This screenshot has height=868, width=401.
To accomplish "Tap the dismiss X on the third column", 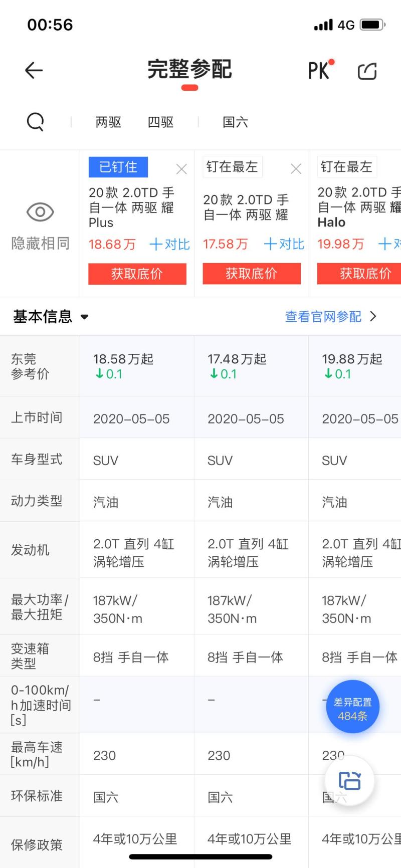I will [x=398, y=169].
